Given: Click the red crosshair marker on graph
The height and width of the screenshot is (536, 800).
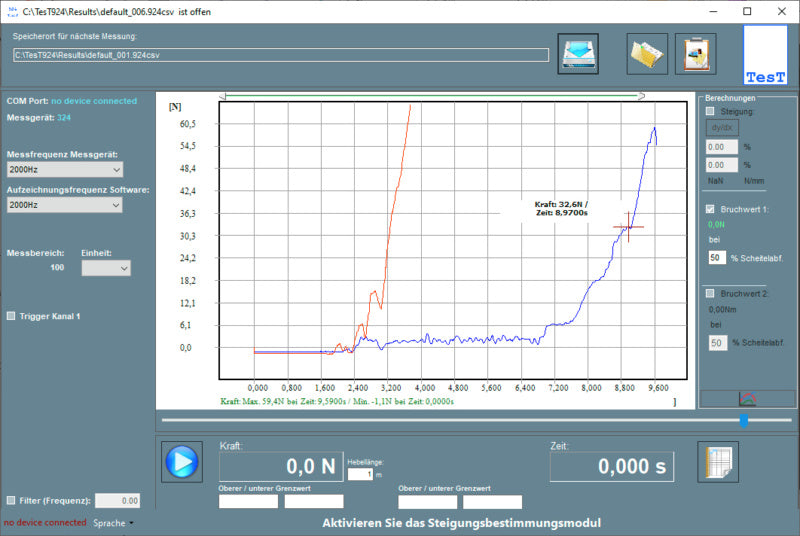Looking at the screenshot, I should (628, 227).
